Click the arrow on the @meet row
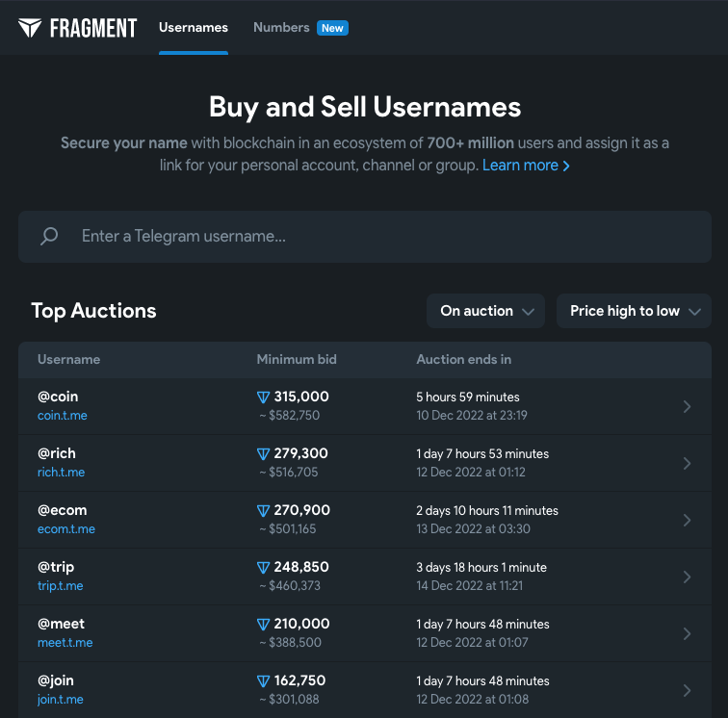Screen dimensions: 728x718 (x=688, y=634)
